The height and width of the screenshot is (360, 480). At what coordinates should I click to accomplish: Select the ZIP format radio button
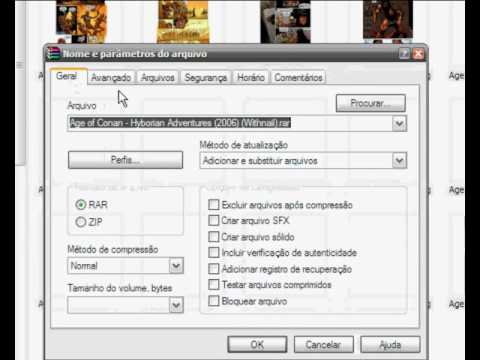click(x=81, y=222)
